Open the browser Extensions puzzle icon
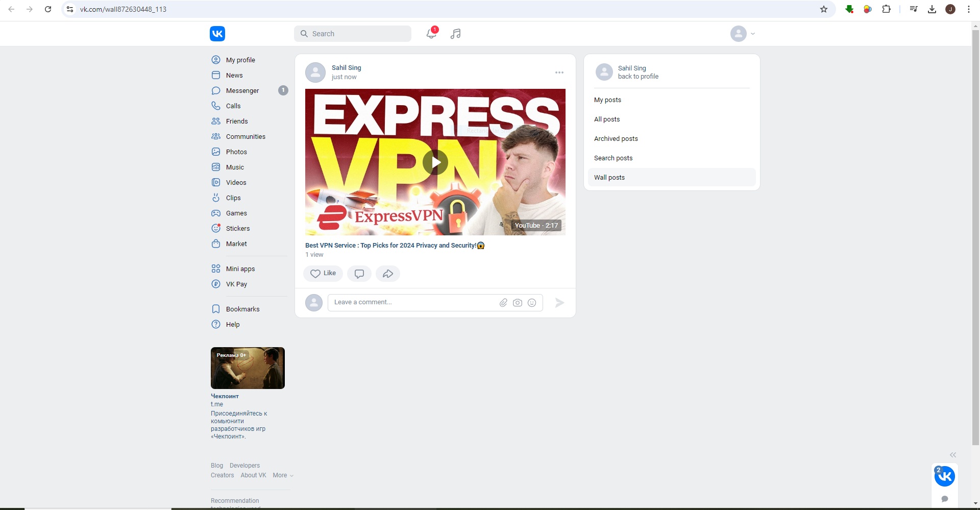980x510 pixels. (887, 9)
